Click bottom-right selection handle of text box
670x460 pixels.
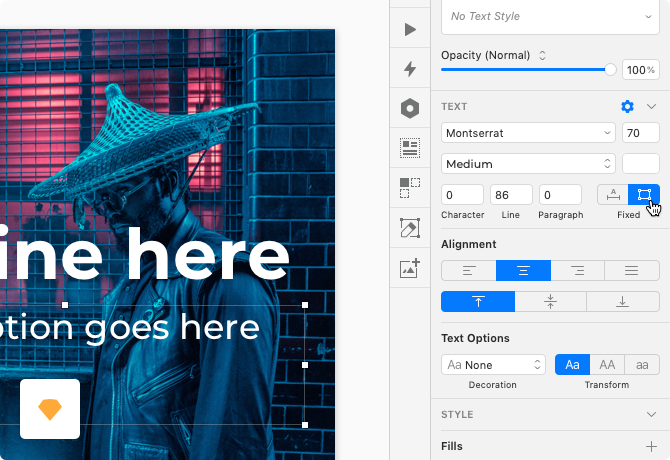305,425
